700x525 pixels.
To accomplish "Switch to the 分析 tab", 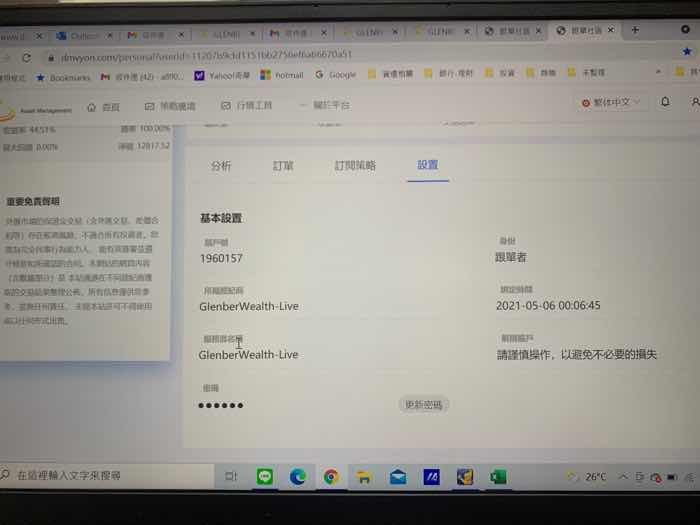I will (221, 166).
